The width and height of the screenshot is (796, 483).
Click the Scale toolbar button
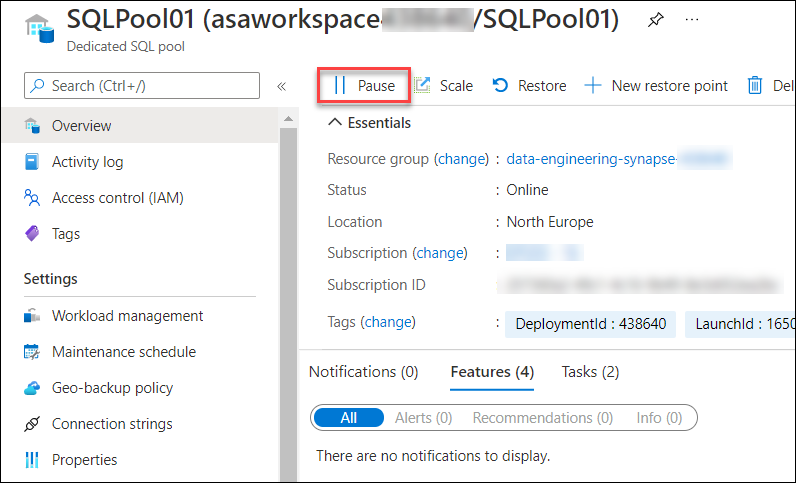click(x=444, y=85)
